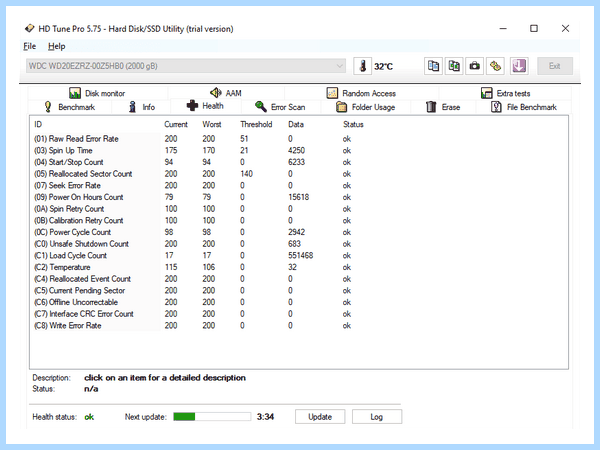Click the threshold value 140
600x450 pixels.
(x=246, y=174)
